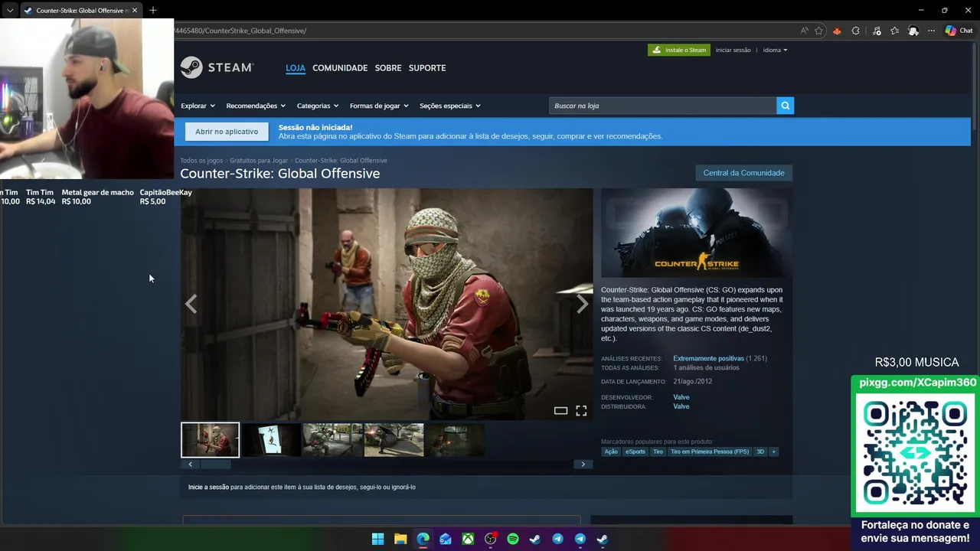This screenshot has height=551, width=980.
Task: Go to the LOJA tab
Action: [296, 67]
